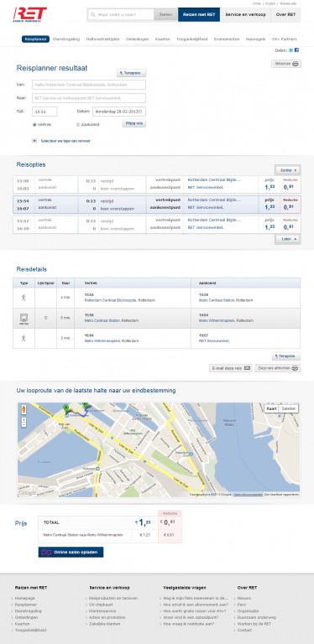
Task: Select the 15:57 departure travel option
Action: (x=157, y=224)
